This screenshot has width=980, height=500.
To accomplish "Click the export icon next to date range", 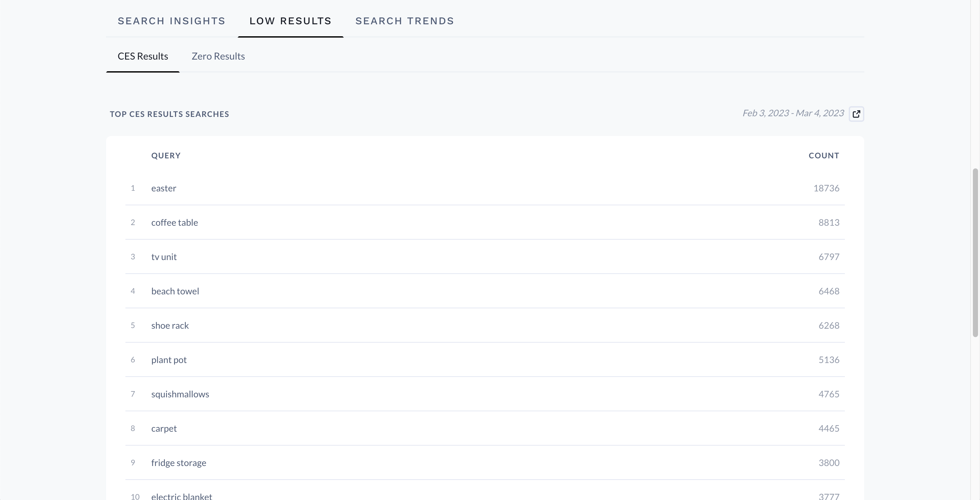I will pyautogui.click(x=856, y=114).
